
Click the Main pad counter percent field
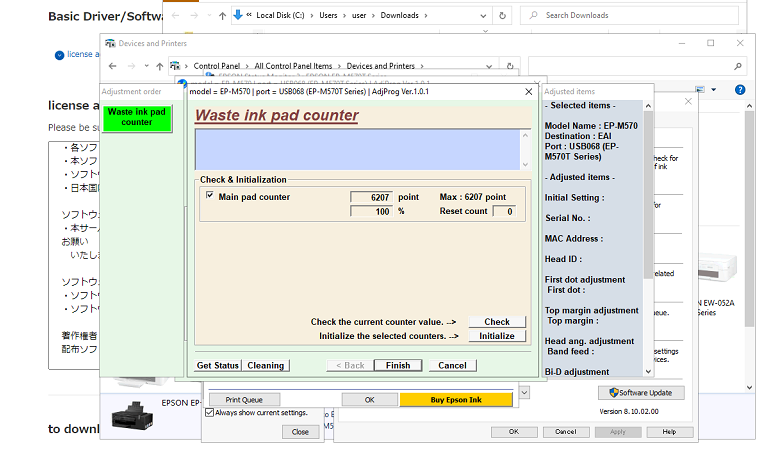[371, 211]
